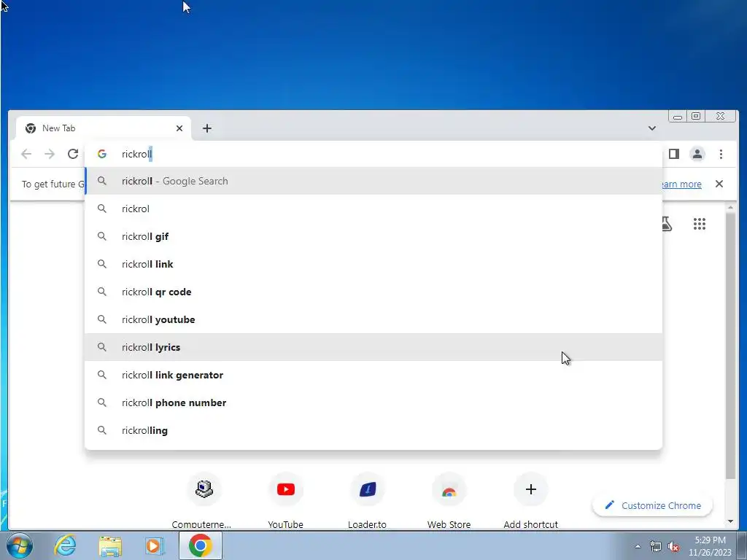Open the taskbar clock showing 5:29 PM
747x560 pixels.
pyautogui.click(x=710, y=546)
